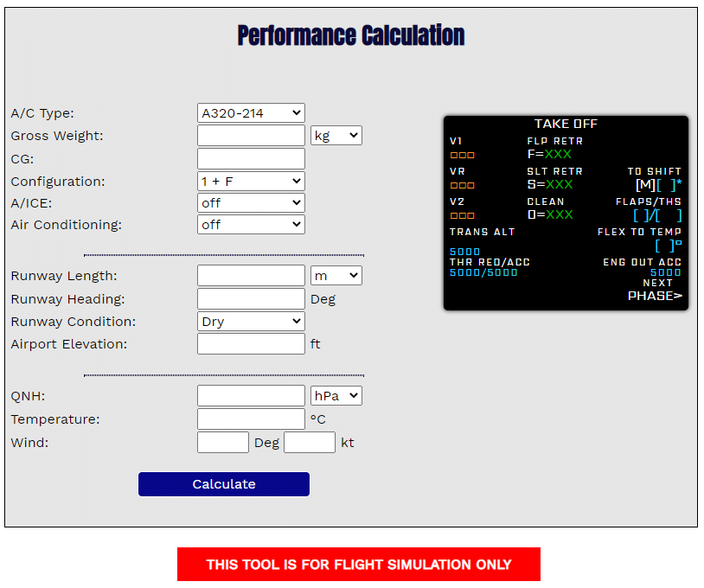Focus the QNH input field

coord(251,396)
